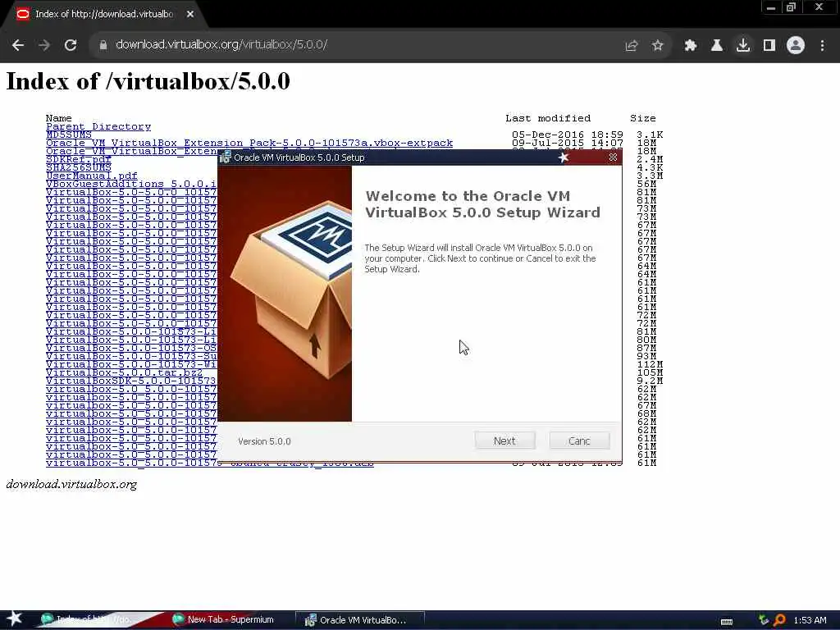Select the 'Oracle VM VirtualBo...' taskbar item
Screen dimensions: 840x630
coord(360,620)
